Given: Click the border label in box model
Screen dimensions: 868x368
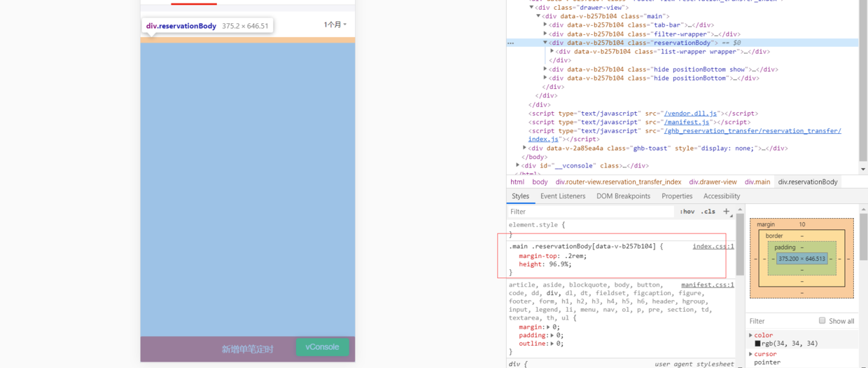Looking at the screenshot, I should 773,236.
